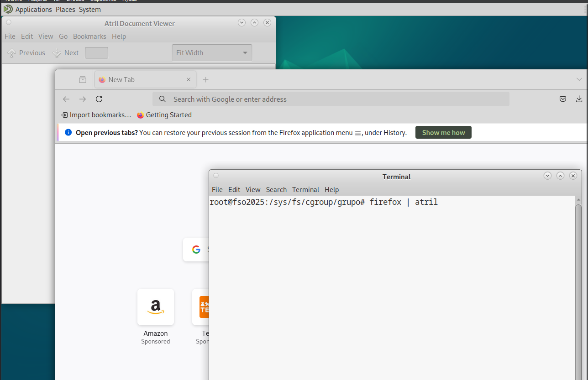588x380 pixels.
Task: Open the Fit Width zoom dropdown
Action: pos(212,53)
